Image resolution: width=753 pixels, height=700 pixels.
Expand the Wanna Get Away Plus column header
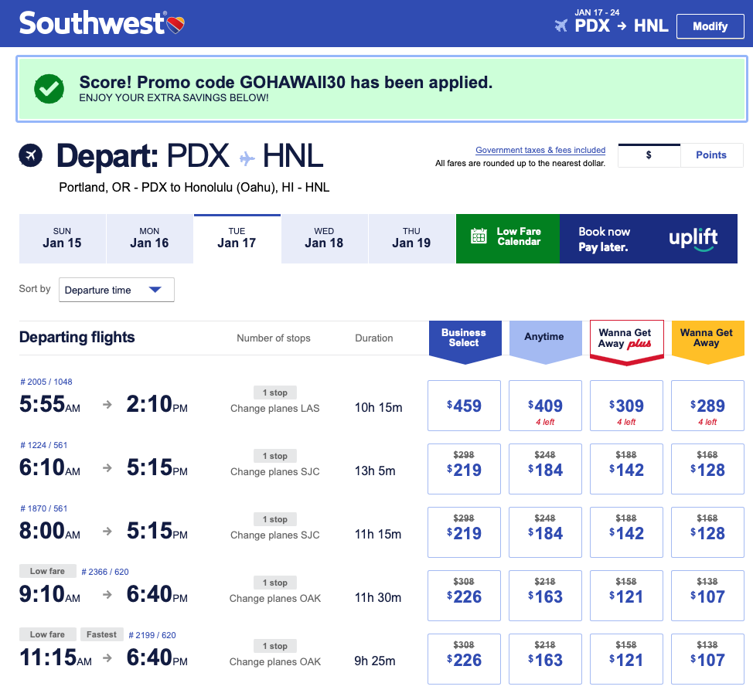click(625, 338)
